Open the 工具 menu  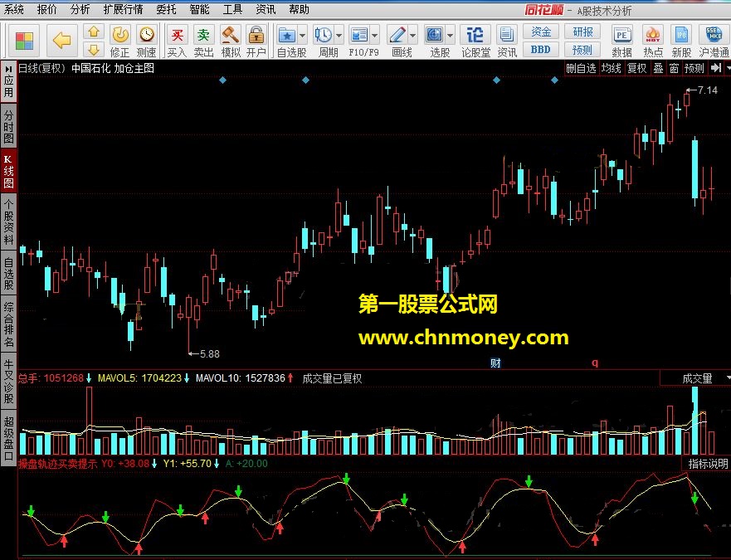coord(232,9)
